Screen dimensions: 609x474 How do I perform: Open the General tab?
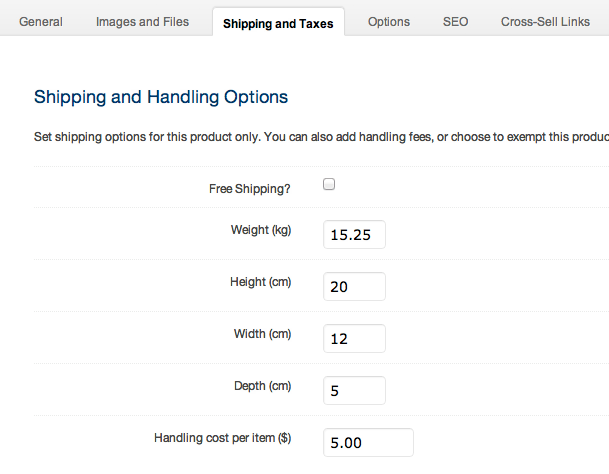(41, 22)
